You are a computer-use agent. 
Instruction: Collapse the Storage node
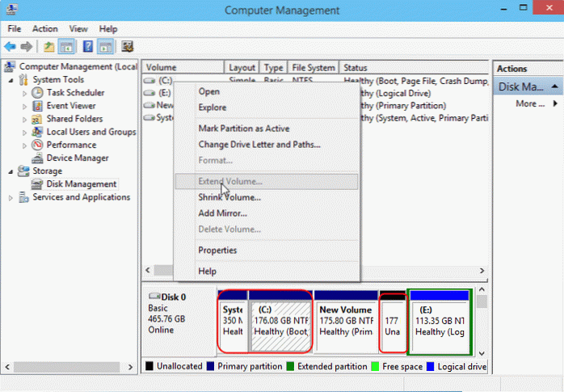[11, 171]
